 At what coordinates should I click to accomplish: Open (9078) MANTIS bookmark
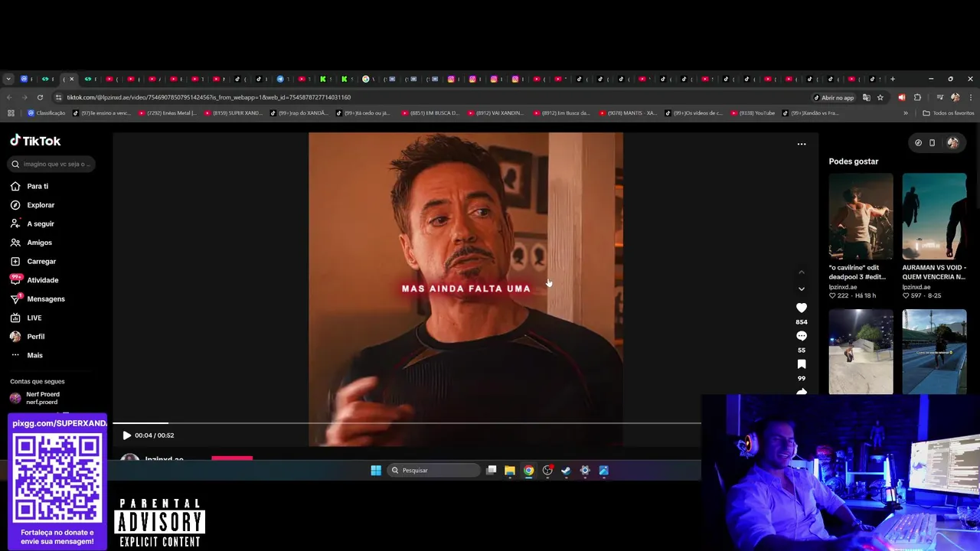[628, 113]
